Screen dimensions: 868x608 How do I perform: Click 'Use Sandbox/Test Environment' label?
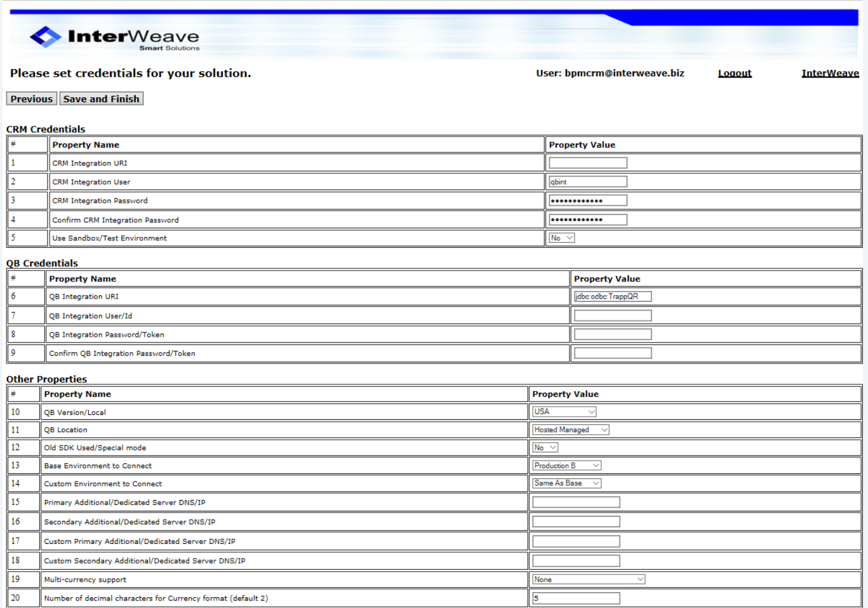coord(109,238)
